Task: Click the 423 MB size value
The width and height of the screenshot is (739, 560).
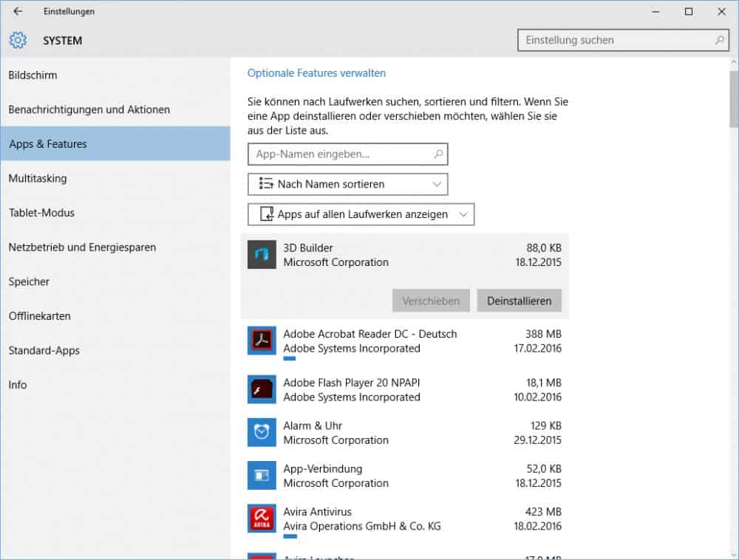Action: click(x=543, y=511)
